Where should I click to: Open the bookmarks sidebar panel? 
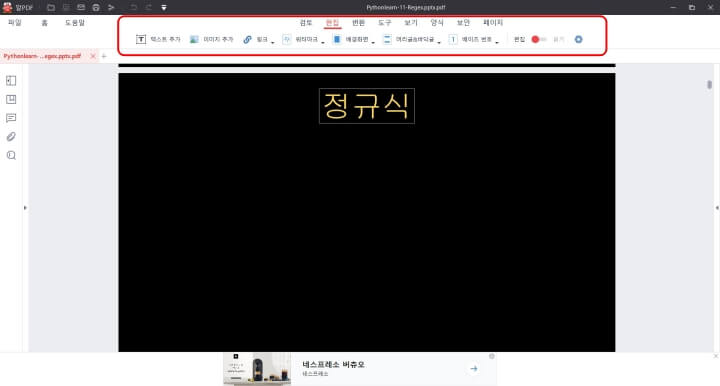[11, 99]
